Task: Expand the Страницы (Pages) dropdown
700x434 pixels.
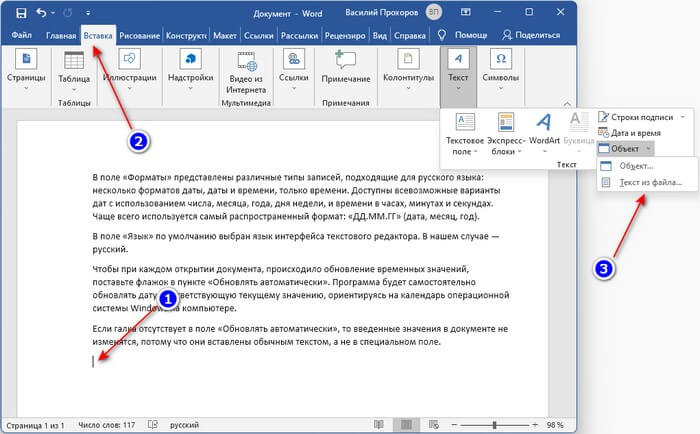Action: coord(27,89)
